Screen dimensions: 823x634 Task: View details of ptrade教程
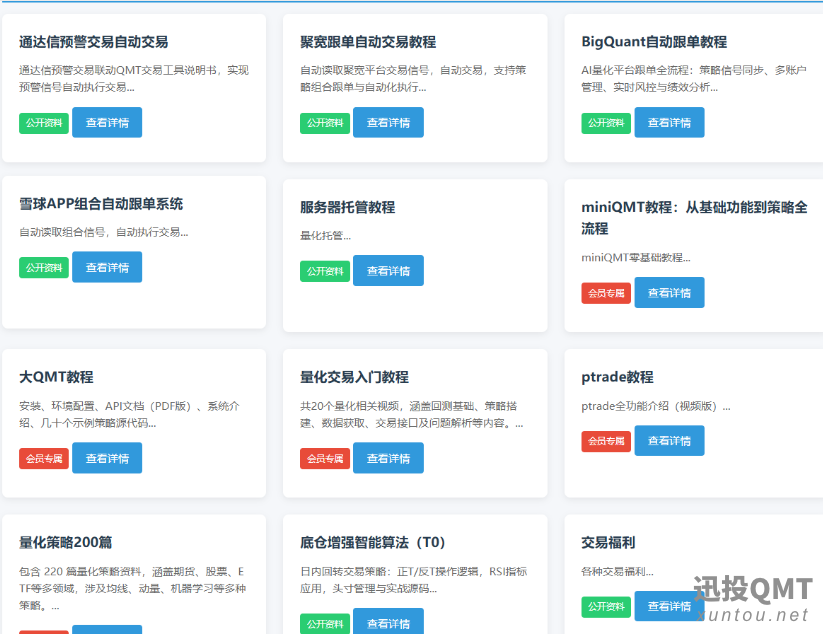(669, 441)
